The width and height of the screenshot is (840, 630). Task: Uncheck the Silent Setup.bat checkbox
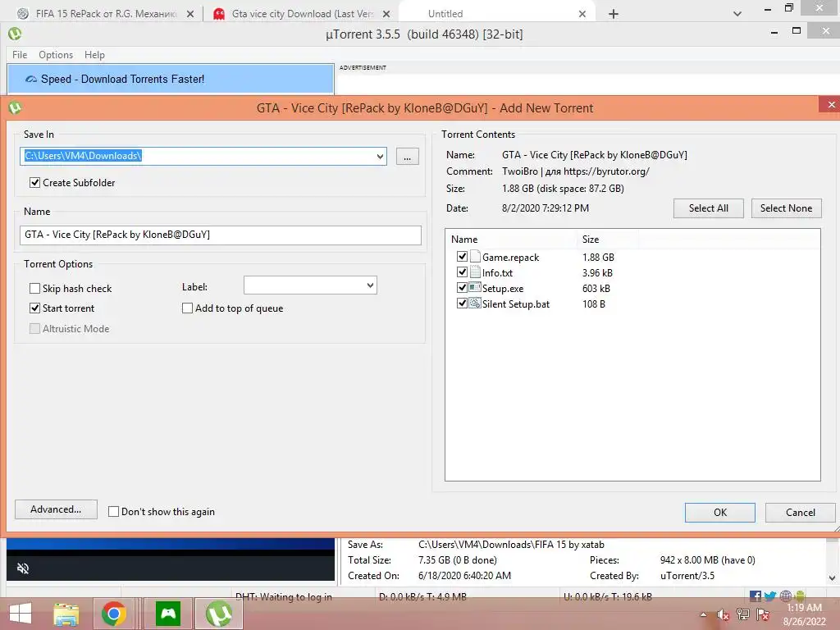tap(462, 304)
